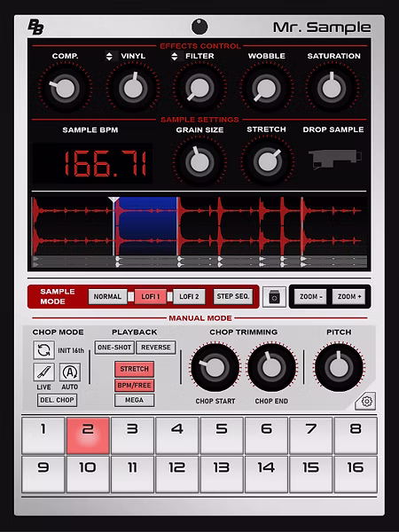Select the AUTO chop mode icon

(70, 372)
